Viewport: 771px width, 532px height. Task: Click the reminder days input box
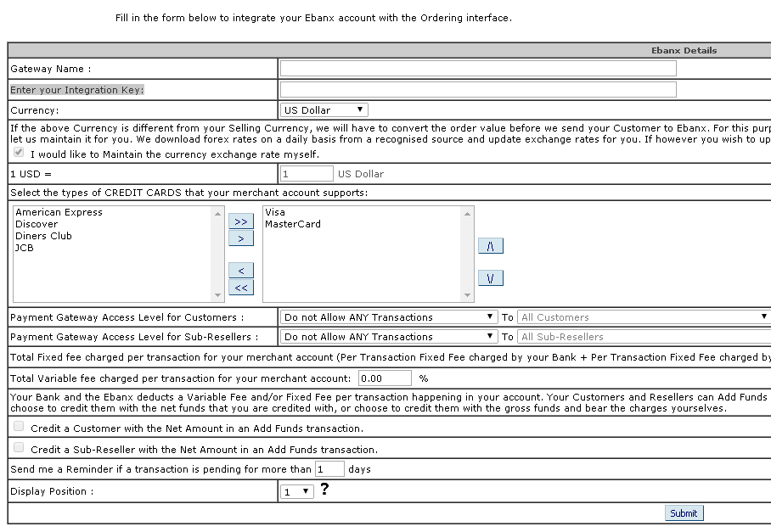[x=329, y=469]
